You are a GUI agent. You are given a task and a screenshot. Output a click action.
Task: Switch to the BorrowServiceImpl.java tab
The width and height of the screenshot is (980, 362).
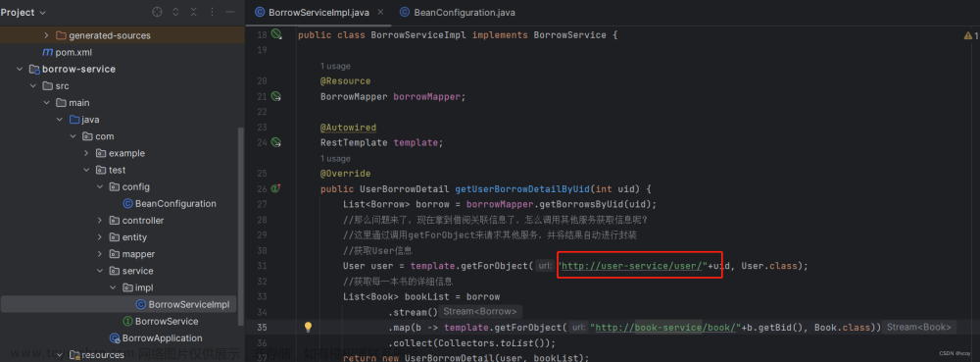click(x=318, y=13)
